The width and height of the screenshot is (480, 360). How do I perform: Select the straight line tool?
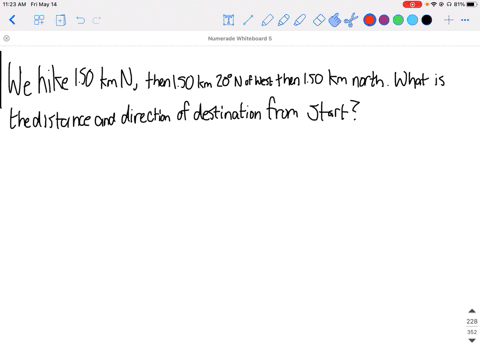pyautogui.click(x=248, y=20)
